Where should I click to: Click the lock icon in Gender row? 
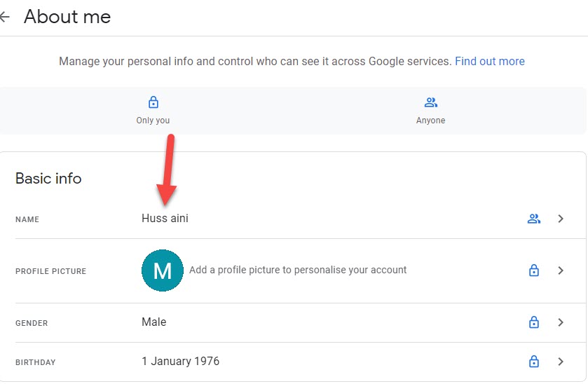pos(534,322)
